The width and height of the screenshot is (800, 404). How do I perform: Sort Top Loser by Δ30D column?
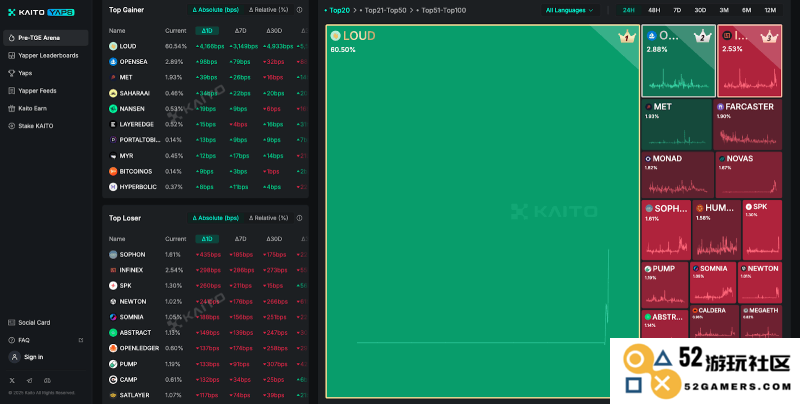coord(274,239)
